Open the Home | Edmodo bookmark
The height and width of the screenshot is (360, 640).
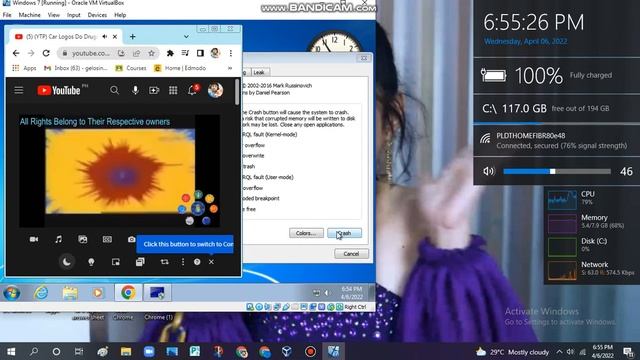tap(180, 68)
